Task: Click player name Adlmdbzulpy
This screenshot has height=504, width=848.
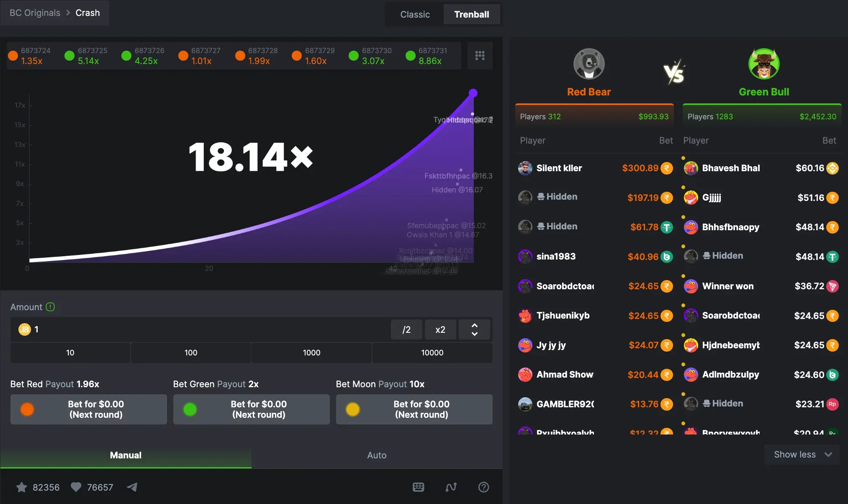Action: (731, 375)
